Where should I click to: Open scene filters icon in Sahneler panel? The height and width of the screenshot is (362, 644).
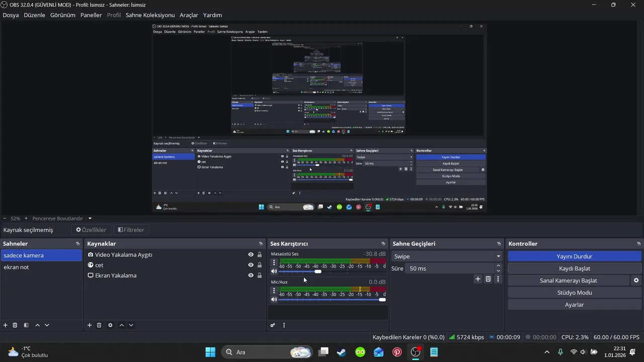pyautogui.click(x=26, y=325)
